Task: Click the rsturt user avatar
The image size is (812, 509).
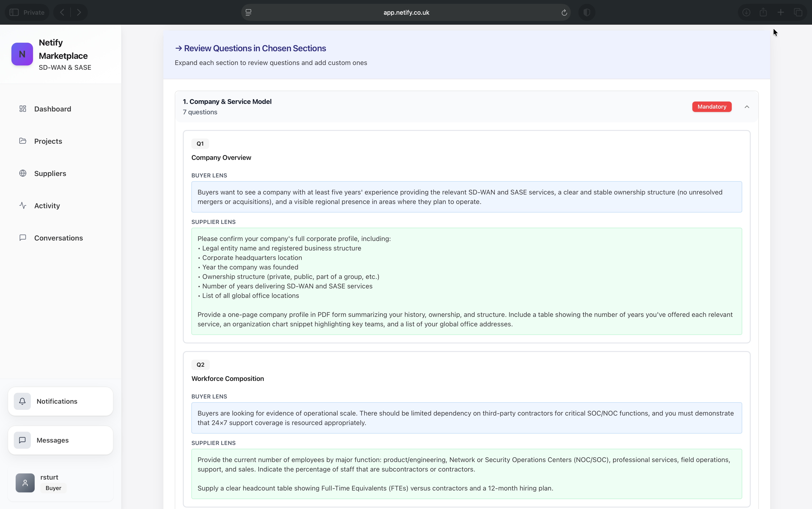Action: (25, 483)
